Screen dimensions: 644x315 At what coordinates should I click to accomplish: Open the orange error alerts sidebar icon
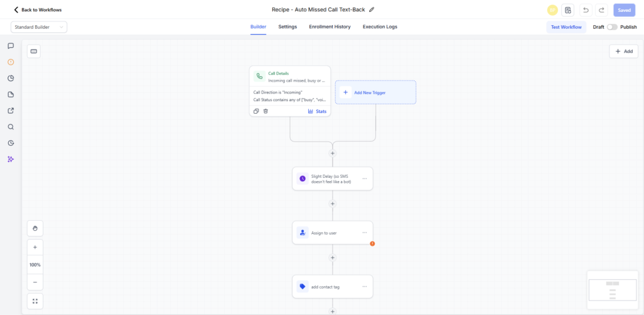coord(11,62)
